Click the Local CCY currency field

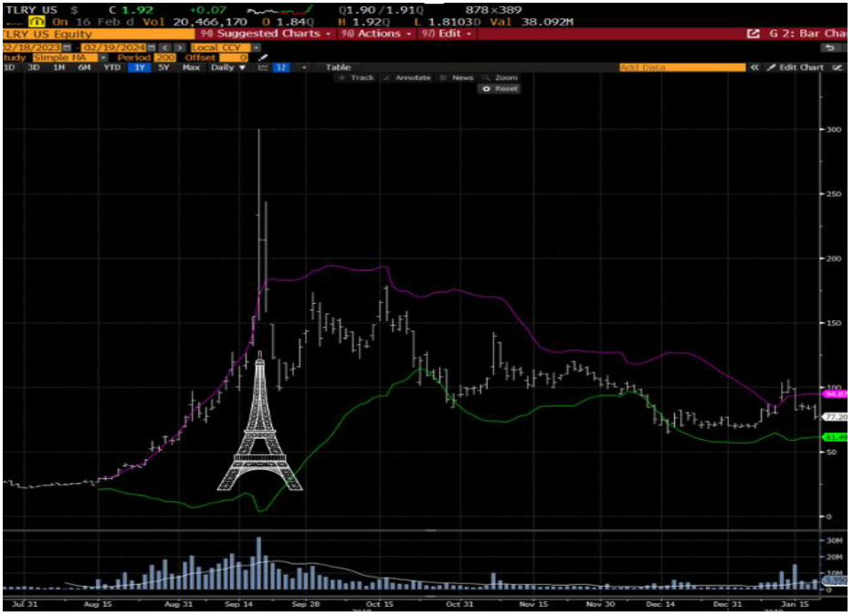[x=221, y=47]
